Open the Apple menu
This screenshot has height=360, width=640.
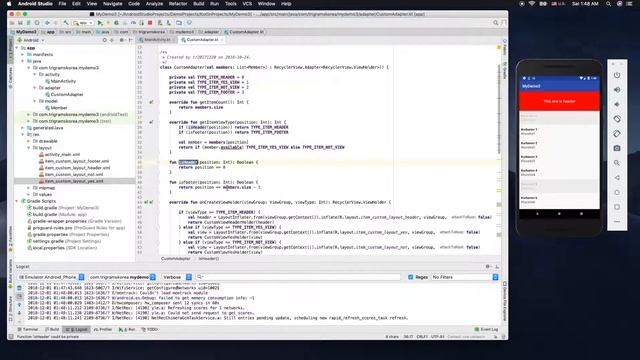point(9,4)
